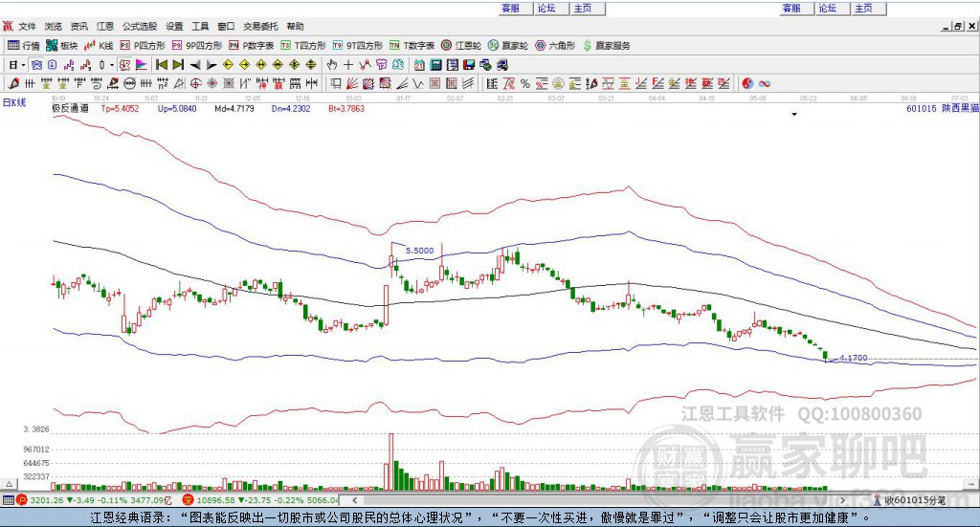Open the 赢家轮 wheel tool

507,46
